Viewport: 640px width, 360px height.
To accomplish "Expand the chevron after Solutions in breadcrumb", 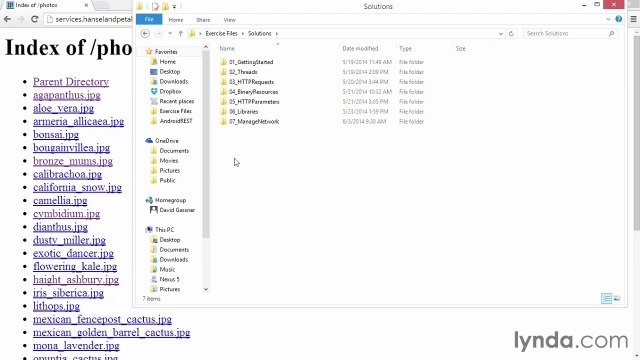I will (277, 33).
